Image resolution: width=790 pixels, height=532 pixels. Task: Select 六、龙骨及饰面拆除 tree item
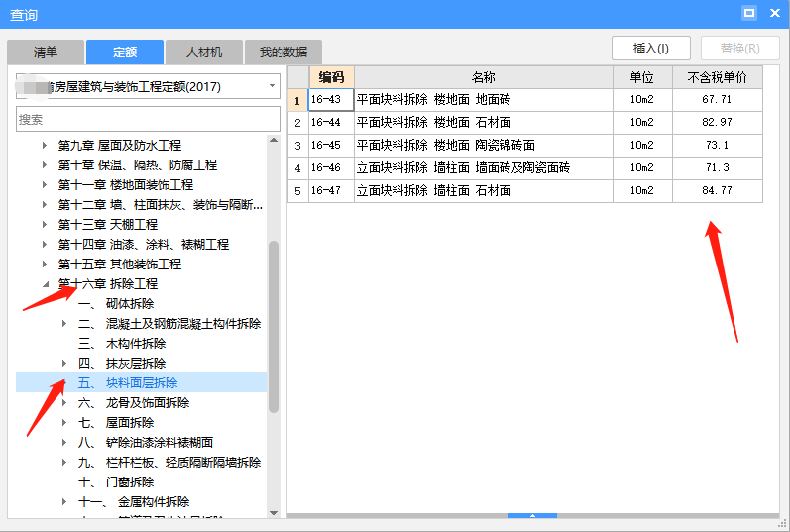(134, 403)
